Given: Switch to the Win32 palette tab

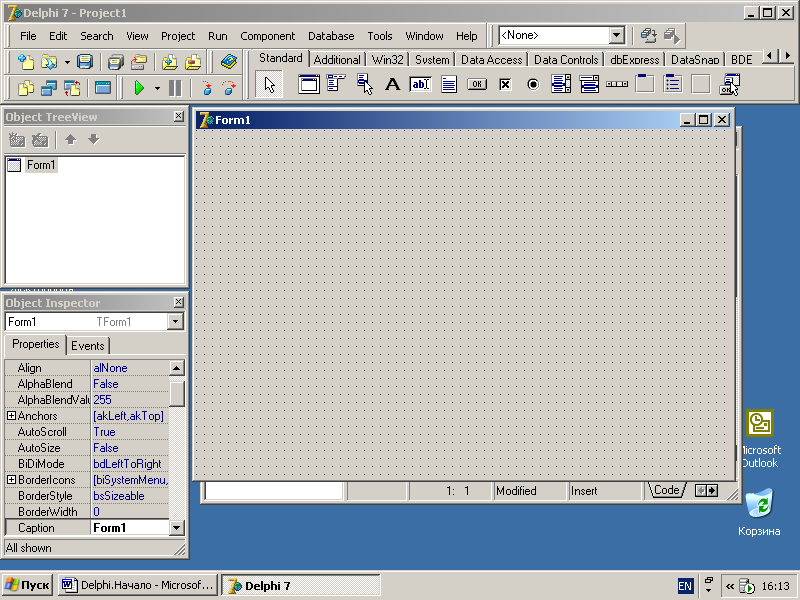Looking at the screenshot, I should pos(387,60).
